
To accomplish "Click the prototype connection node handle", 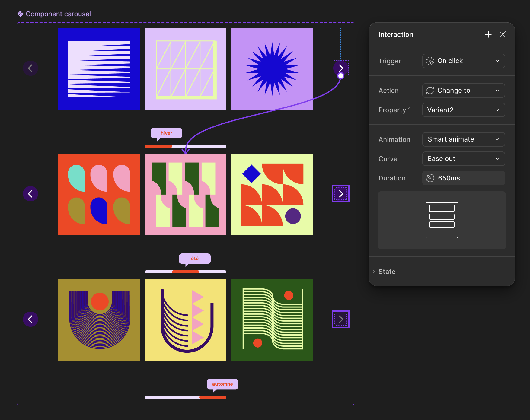I will [341, 76].
